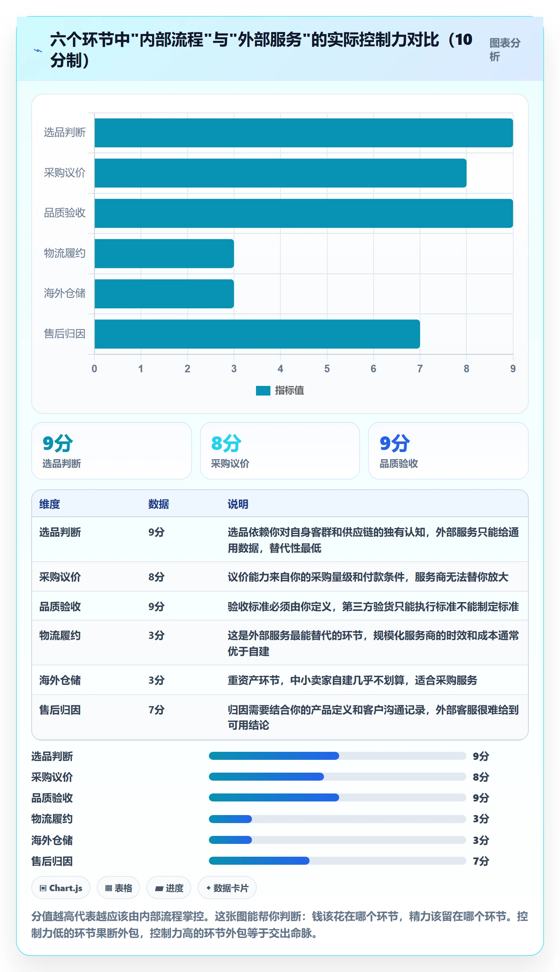Click the 图表分析 label in header

(x=505, y=50)
